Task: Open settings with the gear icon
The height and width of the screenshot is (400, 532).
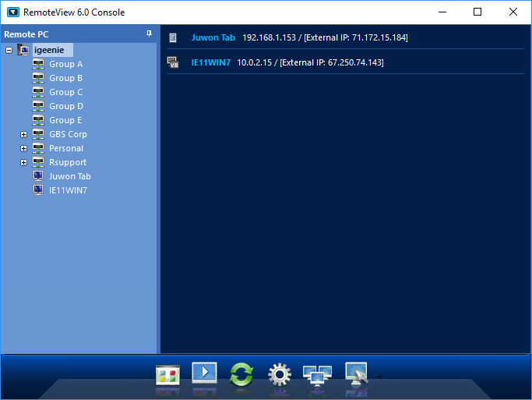Action: point(280,374)
